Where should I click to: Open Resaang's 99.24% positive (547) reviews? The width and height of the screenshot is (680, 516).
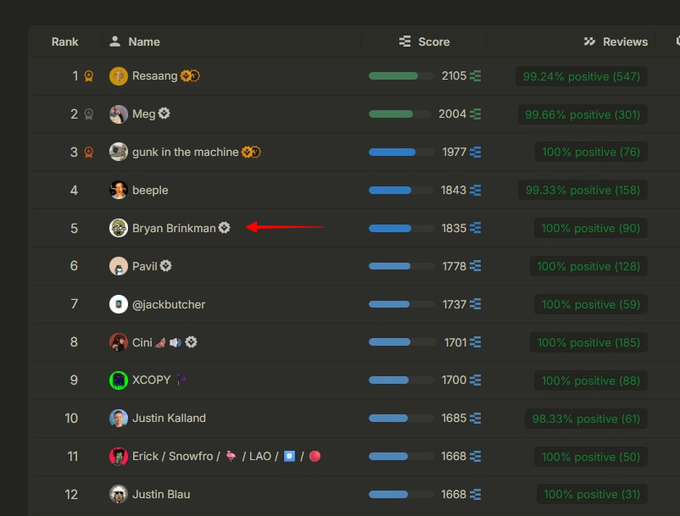(x=581, y=76)
